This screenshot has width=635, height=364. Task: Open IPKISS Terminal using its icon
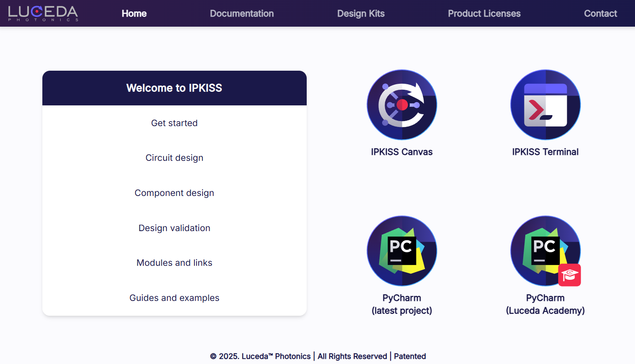click(545, 105)
